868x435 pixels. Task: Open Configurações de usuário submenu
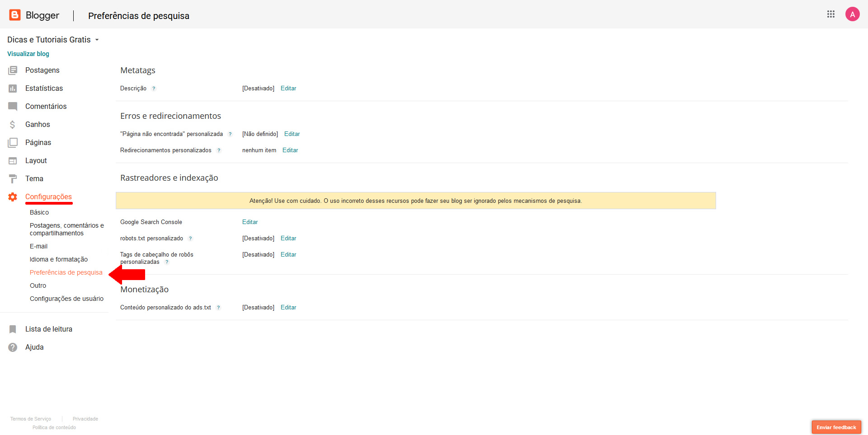pyautogui.click(x=66, y=299)
